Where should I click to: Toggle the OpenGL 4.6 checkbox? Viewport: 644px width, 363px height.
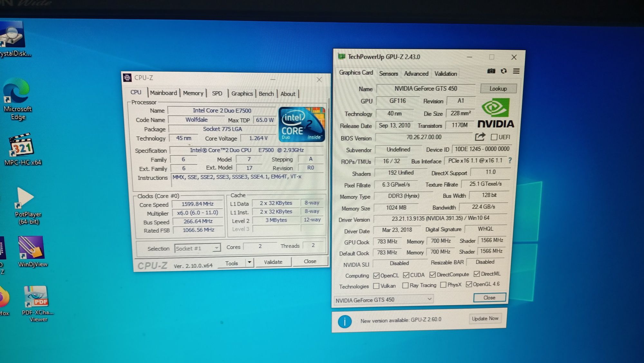(x=469, y=284)
